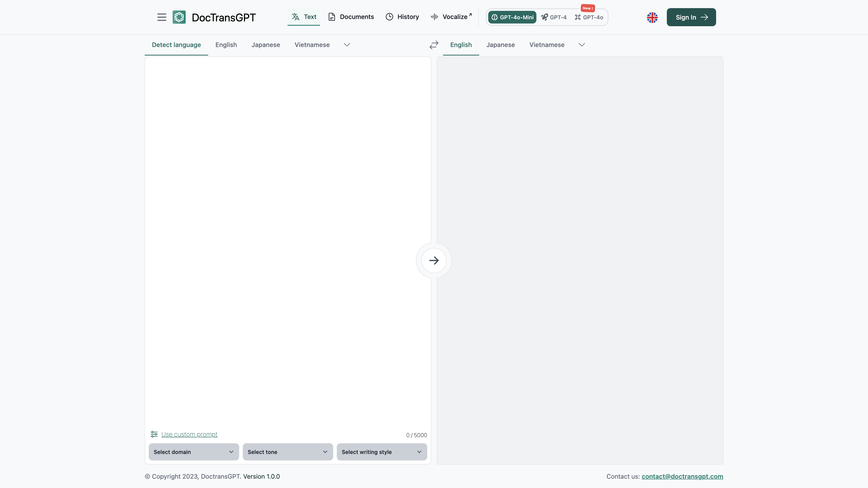868x488 pixels.
Task: Switch model to GPT-4o-Mini
Action: click(512, 17)
